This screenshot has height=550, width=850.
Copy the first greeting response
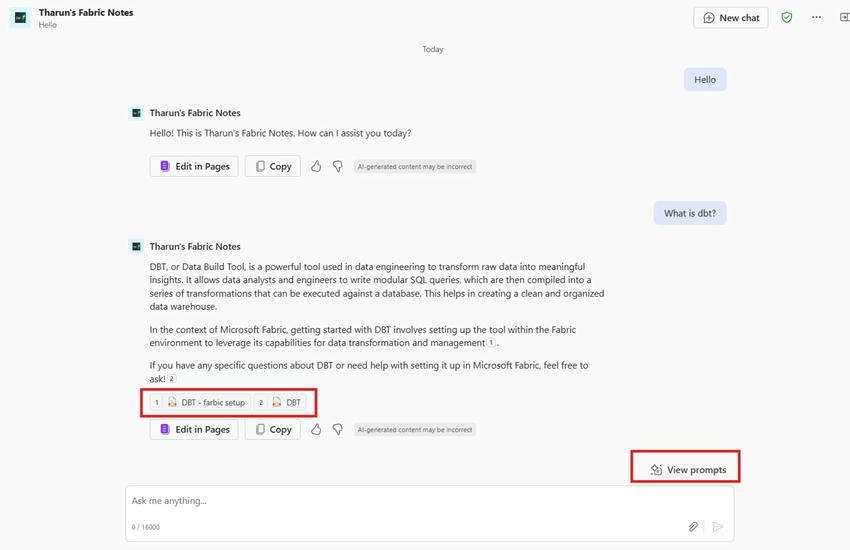coord(272,166)
